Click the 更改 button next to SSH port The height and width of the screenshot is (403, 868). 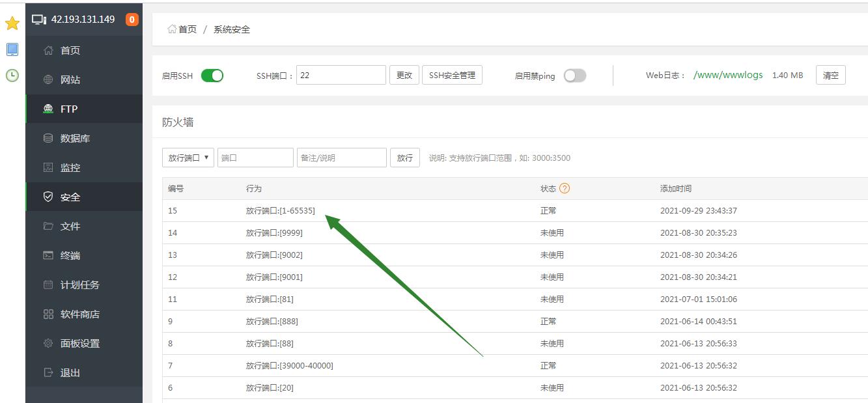pos(404,75)
